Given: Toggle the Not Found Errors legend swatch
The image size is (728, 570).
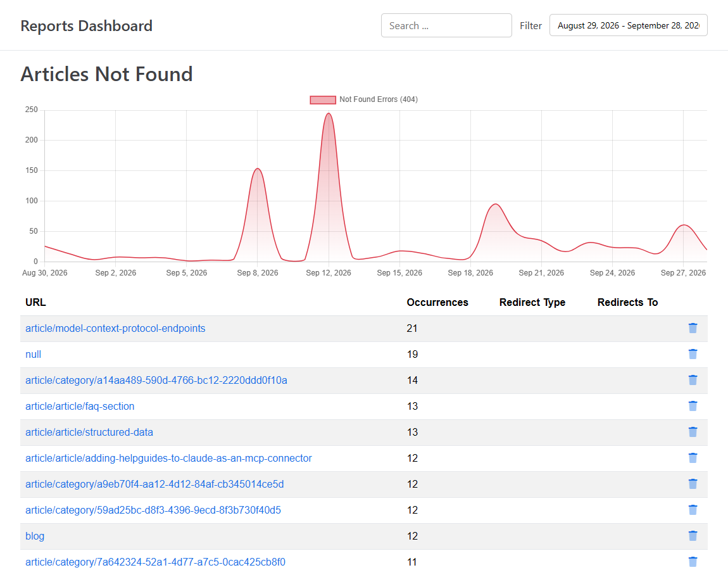Looking at the screenshot, I should coord(323,100).
